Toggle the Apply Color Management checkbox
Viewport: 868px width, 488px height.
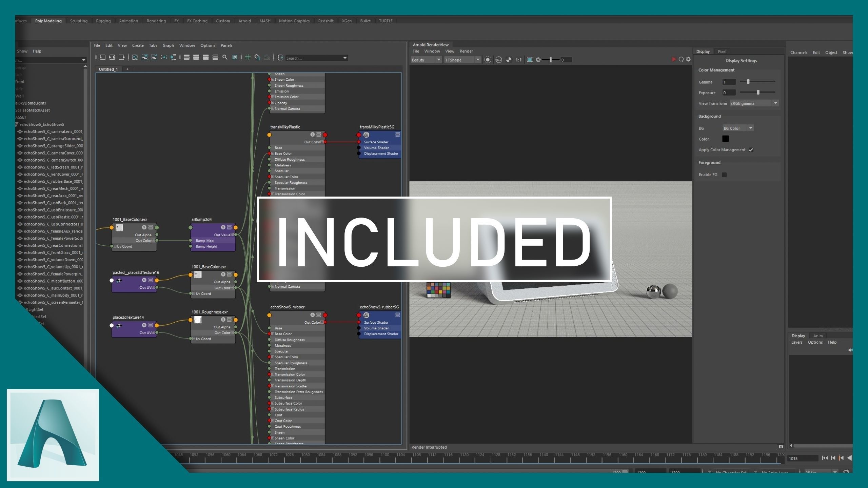click(751, 150)
